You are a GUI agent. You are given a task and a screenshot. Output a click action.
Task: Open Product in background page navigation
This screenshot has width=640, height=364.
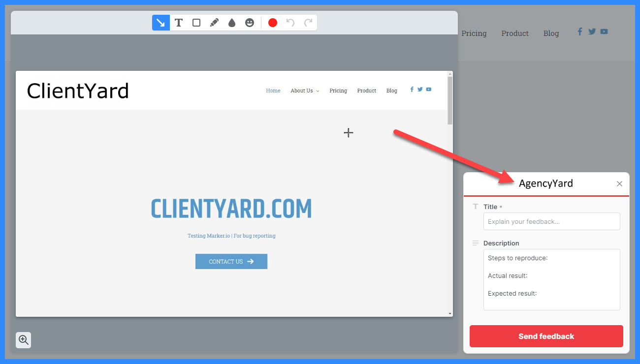(x=515, y=33)
